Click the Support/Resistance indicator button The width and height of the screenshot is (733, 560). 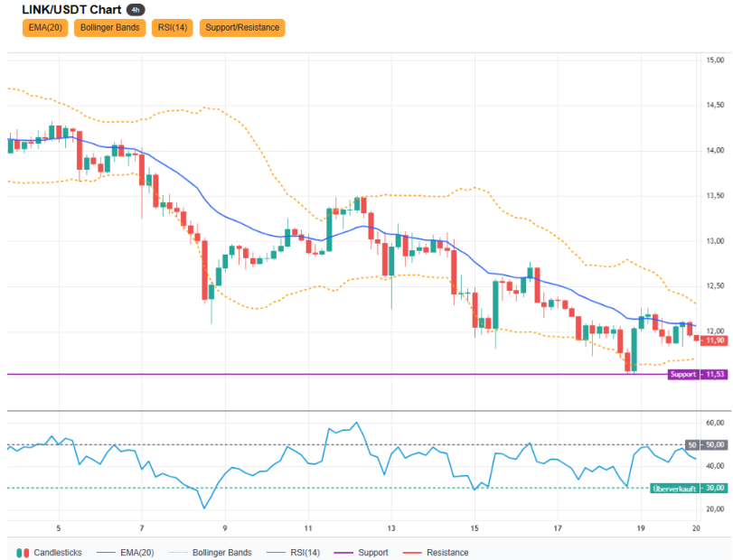pos(242,28)
